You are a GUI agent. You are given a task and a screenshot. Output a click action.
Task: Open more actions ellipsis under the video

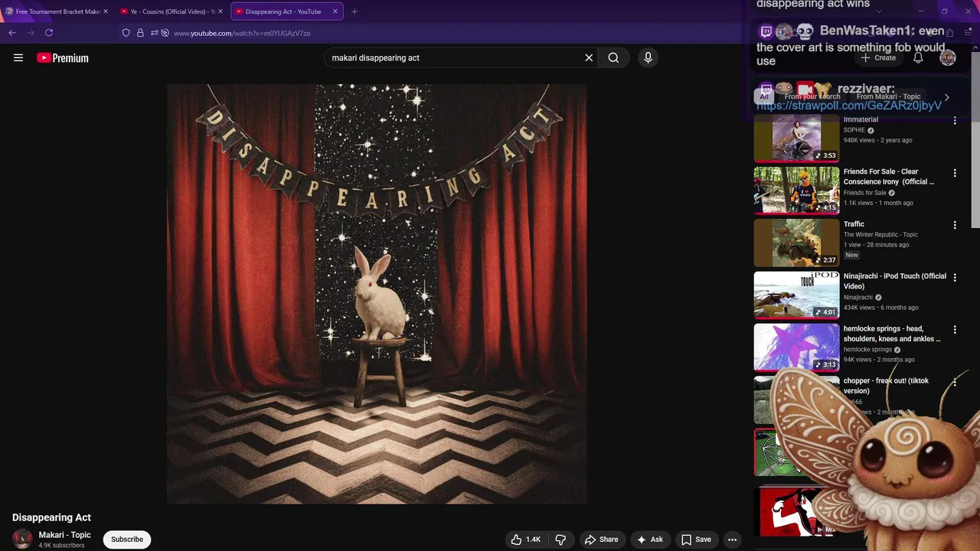click(x=732, y=540)
